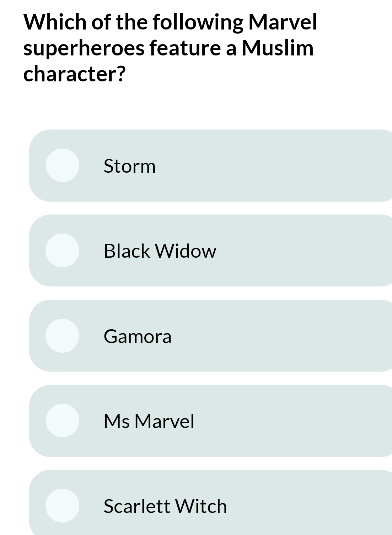This screenshot has width=392, height=535.
Task: Tap the 'Gamora' answer label
Action: coord(138,336)
